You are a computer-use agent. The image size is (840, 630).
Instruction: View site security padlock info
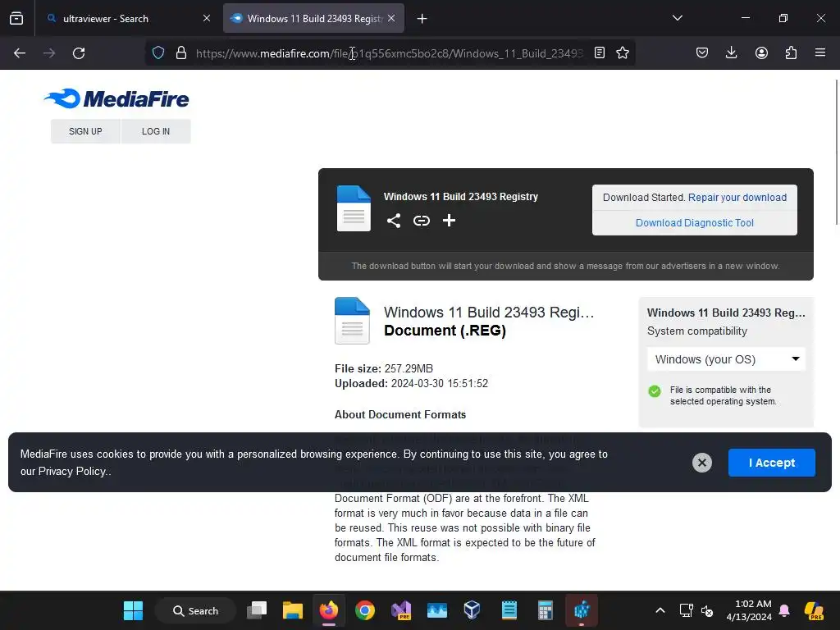(181, 53)
